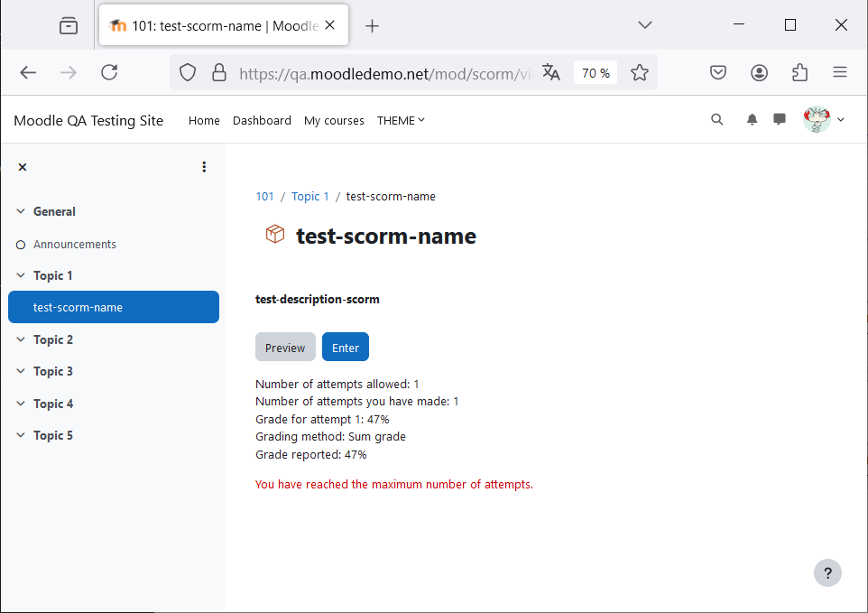Select test-scorm-name in course index
This screenshot has width=868, height=613.
[114, 307]
